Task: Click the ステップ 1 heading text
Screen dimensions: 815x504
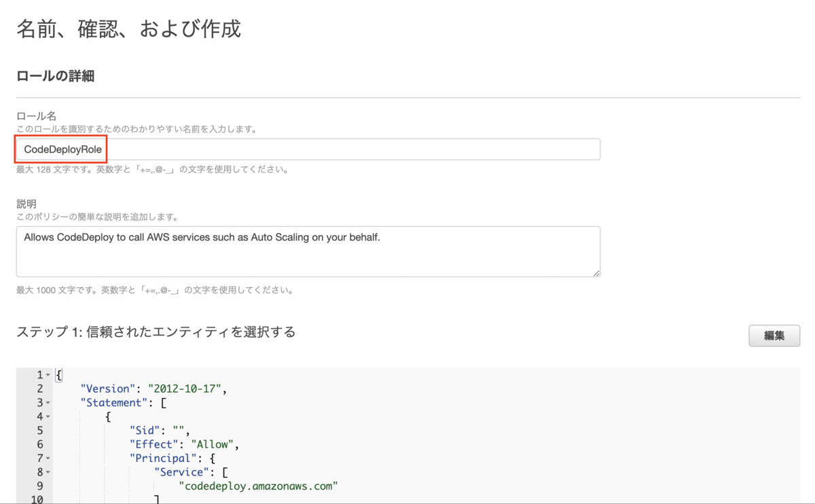Action: [156, 332]
